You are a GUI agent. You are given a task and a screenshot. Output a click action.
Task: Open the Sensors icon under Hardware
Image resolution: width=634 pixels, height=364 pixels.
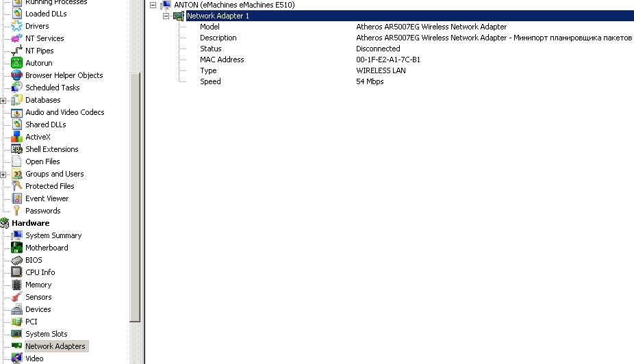17,297
